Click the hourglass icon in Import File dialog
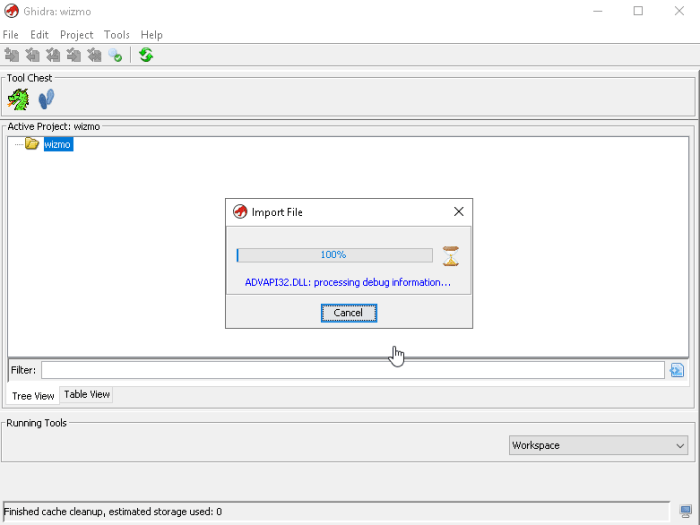This screenshot has width=700, height=525. pos(450,256)
